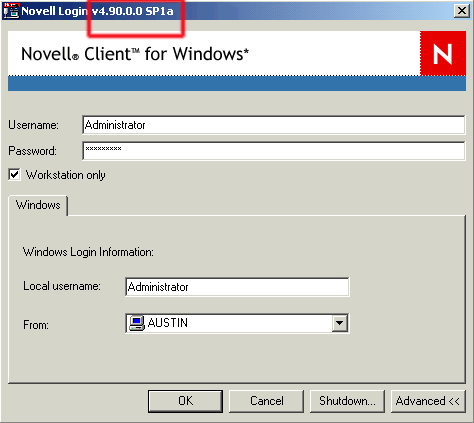
Task: Click the Username: label
Action: [33, 125]
